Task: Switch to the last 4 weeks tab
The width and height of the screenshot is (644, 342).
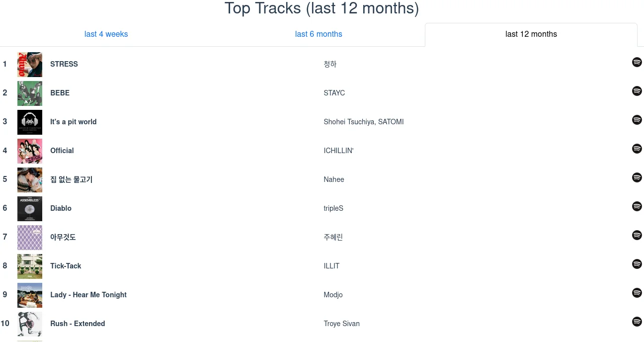Action: [x=106, y=34]
